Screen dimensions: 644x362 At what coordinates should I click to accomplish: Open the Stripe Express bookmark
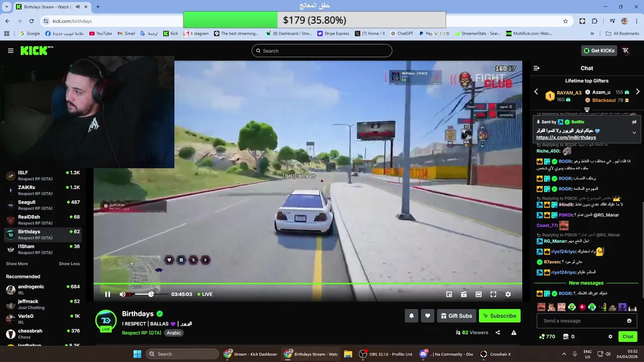[333, 34]
